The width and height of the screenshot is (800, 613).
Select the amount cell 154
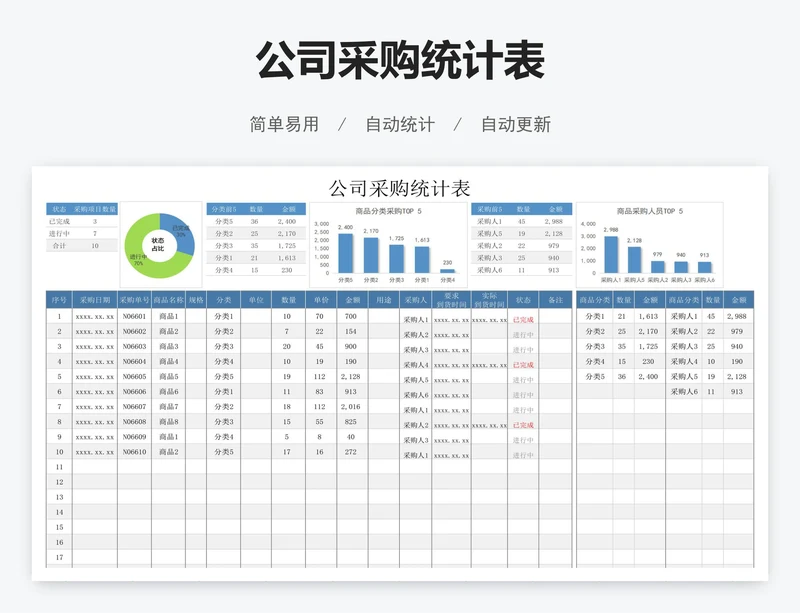click(351, 331)
